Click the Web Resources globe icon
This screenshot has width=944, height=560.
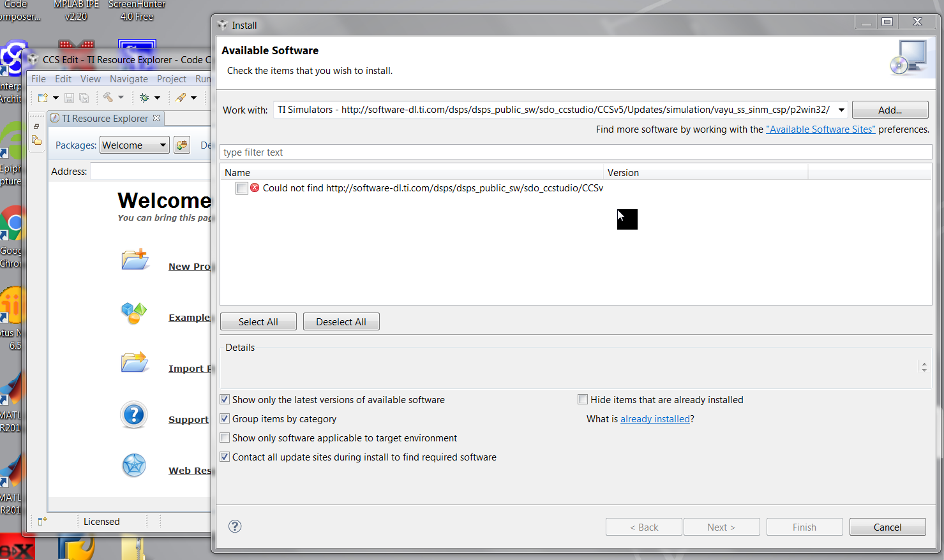click(134, 466)
